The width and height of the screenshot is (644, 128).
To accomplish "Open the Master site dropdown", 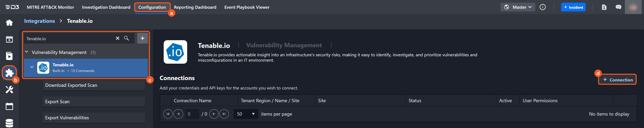I will point(518,7).
